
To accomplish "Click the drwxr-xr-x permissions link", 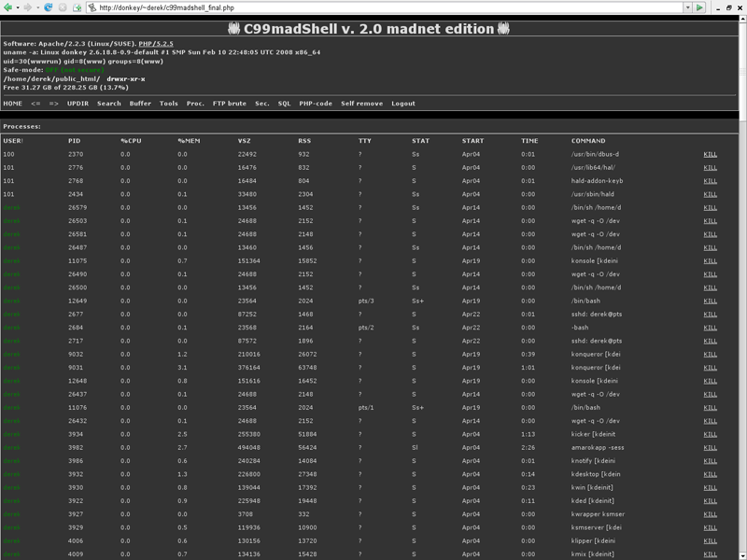I will 126,79.
